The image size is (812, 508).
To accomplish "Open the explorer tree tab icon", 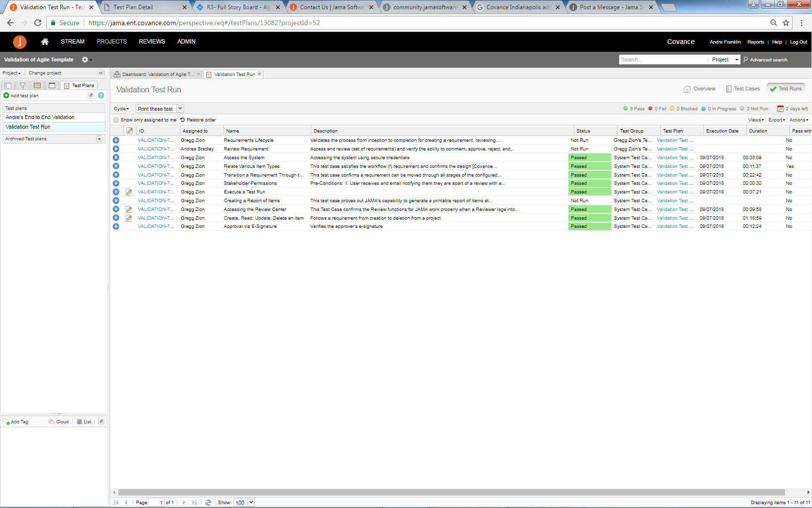I will click(x=8, y=86).
